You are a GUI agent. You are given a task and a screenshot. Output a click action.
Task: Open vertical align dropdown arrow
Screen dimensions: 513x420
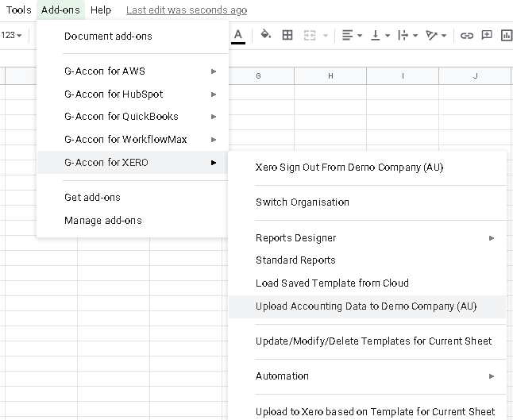[x=388, y=35]
